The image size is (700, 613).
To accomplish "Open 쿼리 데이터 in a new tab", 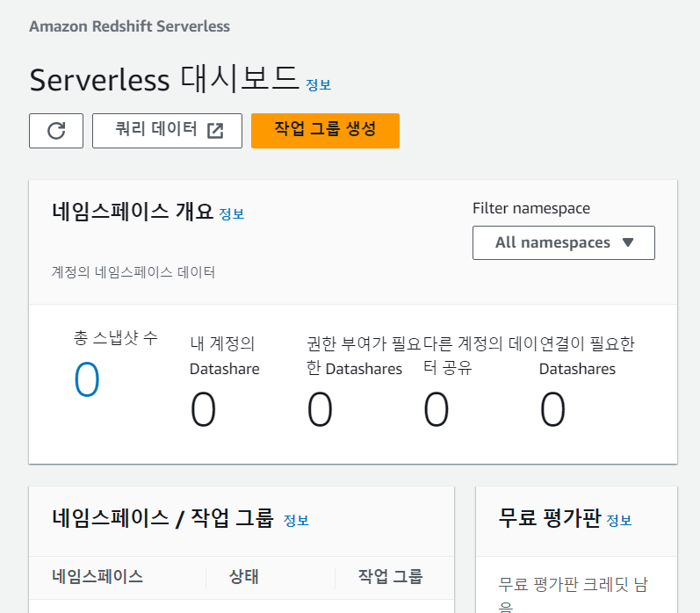I will click(x=167, y=131).
